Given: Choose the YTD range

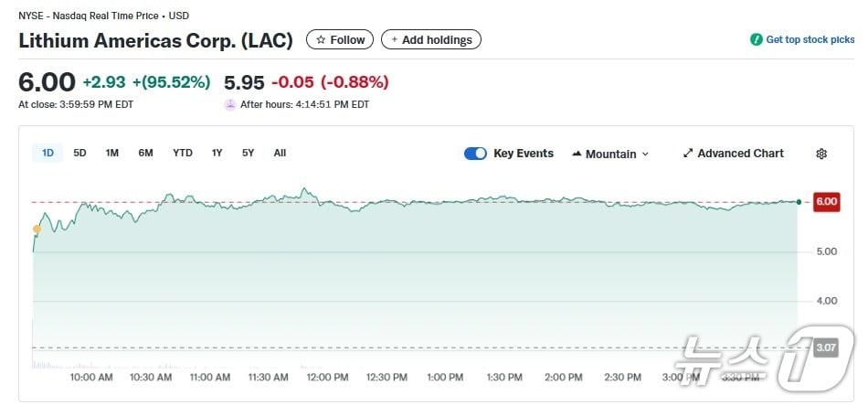Looking at the screenshot, I should (183, 153).
